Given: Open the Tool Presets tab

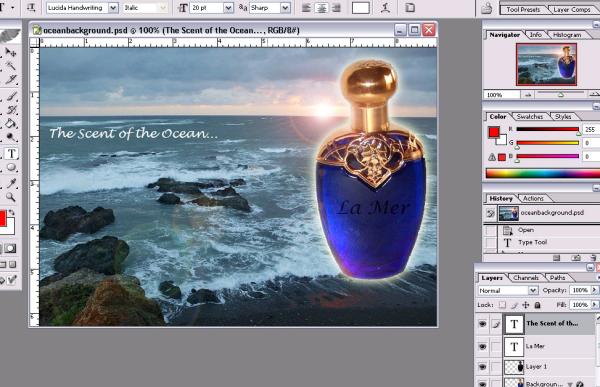Looking at the screenshot, I should (523, 10).
